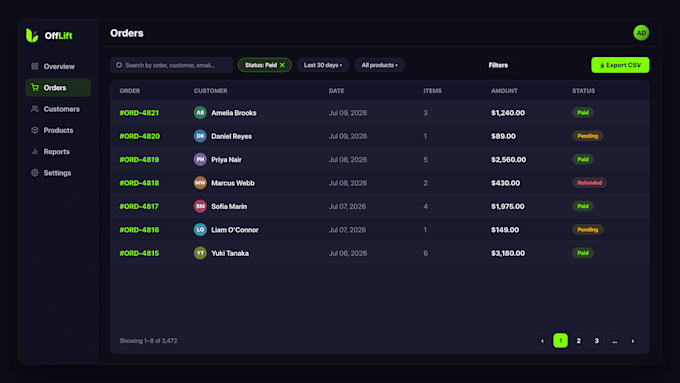Sort by the CUSTOMER column header

[210, 91]
